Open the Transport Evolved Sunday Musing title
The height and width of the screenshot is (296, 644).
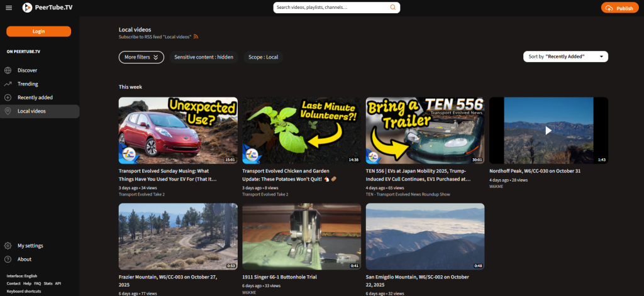[x=167, y=175]
